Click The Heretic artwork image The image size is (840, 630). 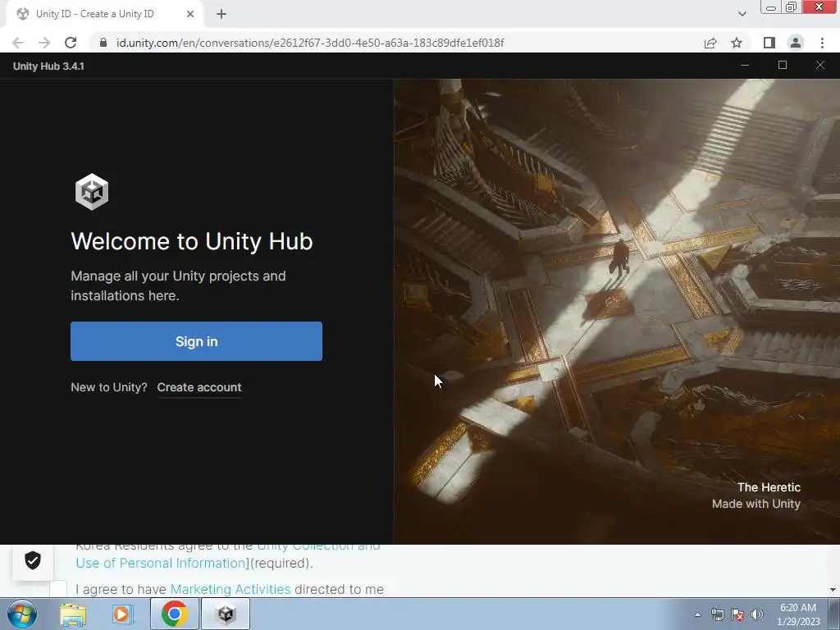pyautogui.click(x=617, y=312)
